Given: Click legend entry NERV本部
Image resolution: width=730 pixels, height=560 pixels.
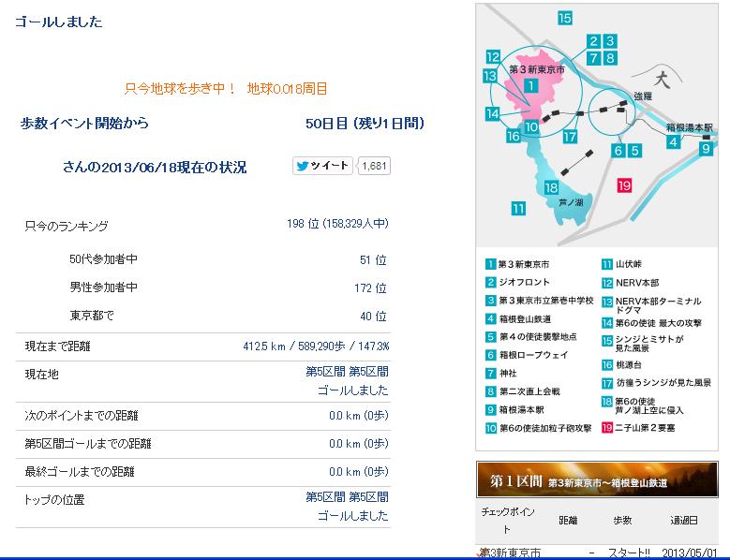Looking at the screenshot, I should [x=631, y=283].
